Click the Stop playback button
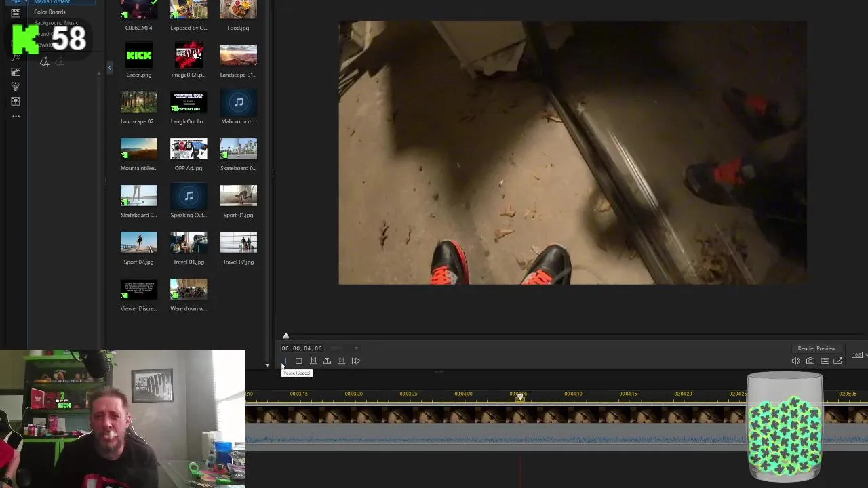Screen dimensions: 868x488 point(298,361)
